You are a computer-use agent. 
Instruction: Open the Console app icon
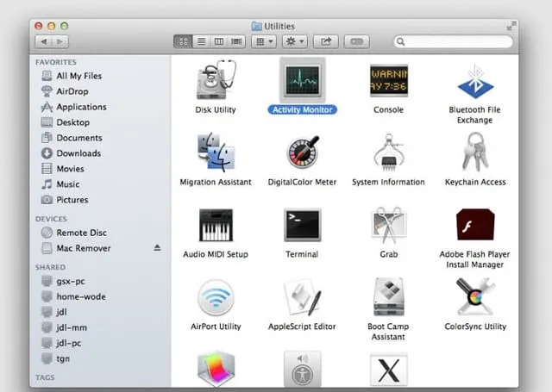click(x=389, y=80)
